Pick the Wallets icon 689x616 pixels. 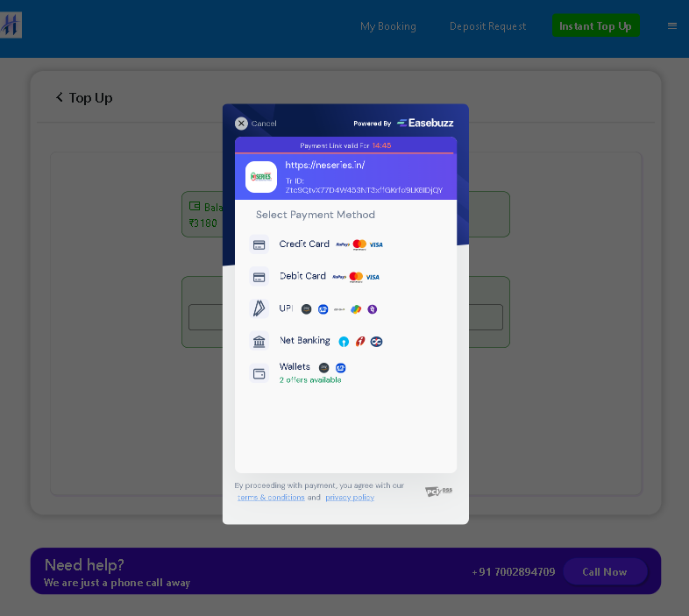(x=259, y=373)
